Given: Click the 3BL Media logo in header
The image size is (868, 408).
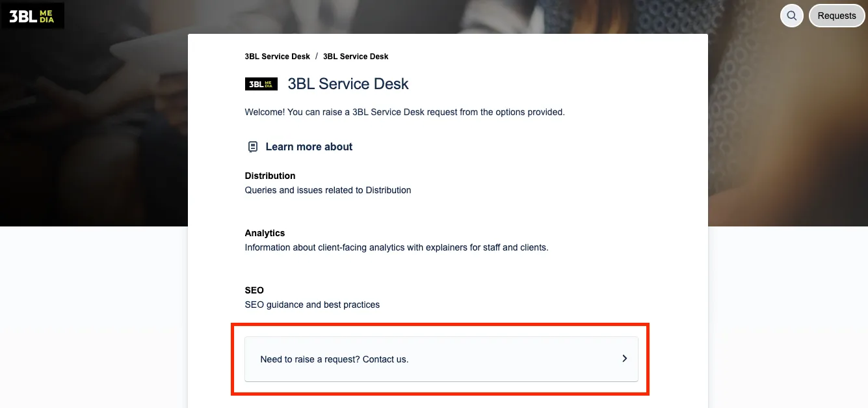Looking at the screenshot, I should click(32, 16).
